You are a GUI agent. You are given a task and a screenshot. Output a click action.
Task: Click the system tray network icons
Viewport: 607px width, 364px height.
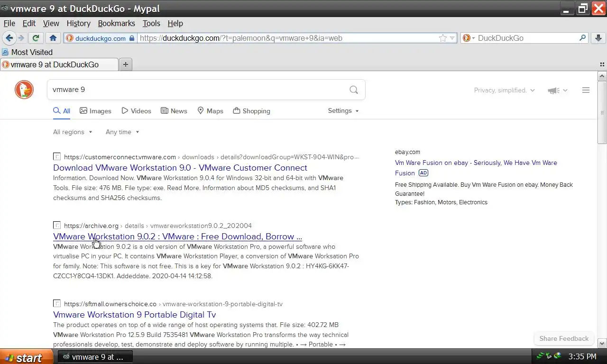click(x=548, y=356)
